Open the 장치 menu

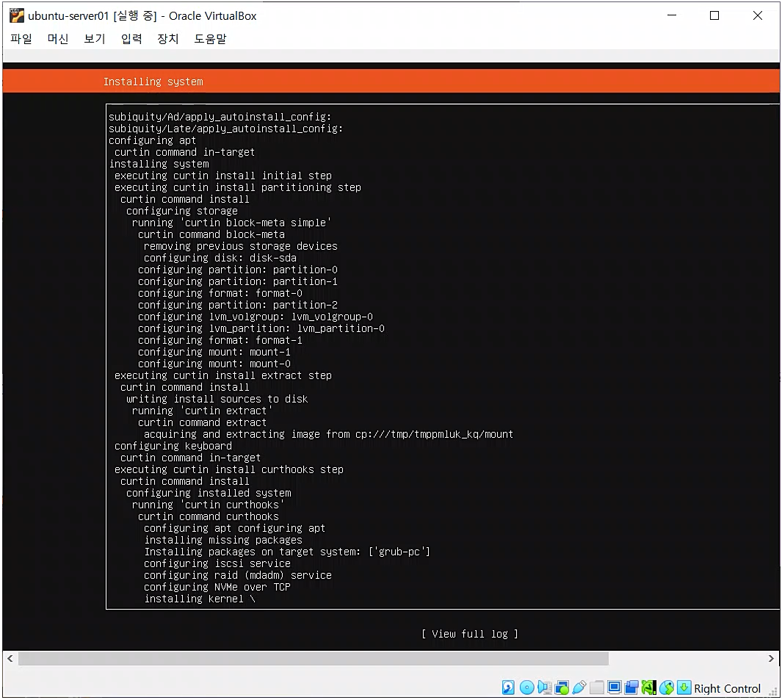pyautogui.click(x=168, y=39)
